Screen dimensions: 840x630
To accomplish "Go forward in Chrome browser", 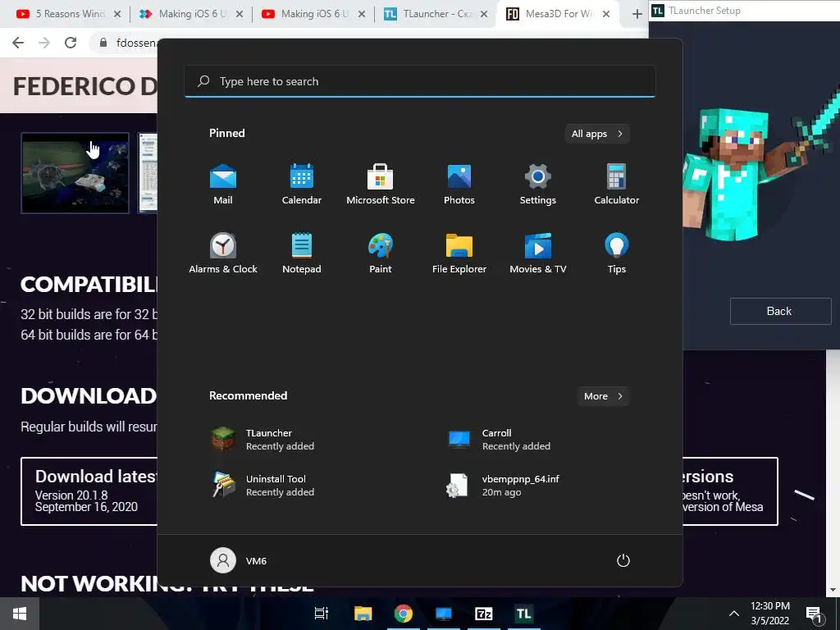I will (44, 43).
